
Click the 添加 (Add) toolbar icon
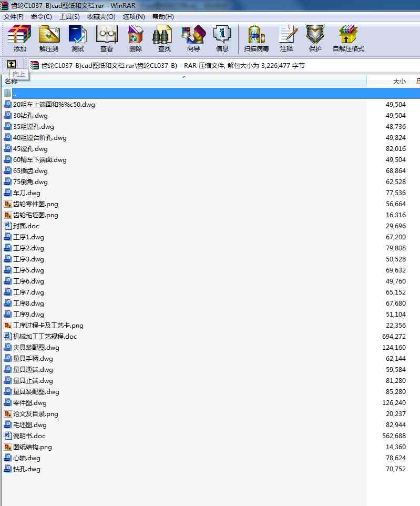[19, 35]
